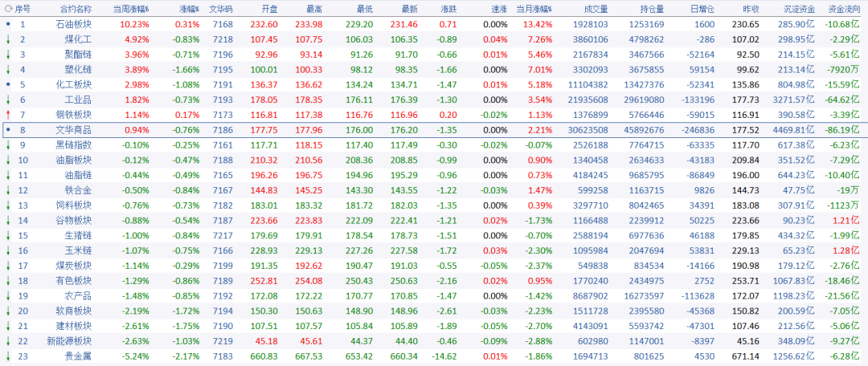
Task: Click the blue dot marker on 文华商品 row
Action: 8,130
